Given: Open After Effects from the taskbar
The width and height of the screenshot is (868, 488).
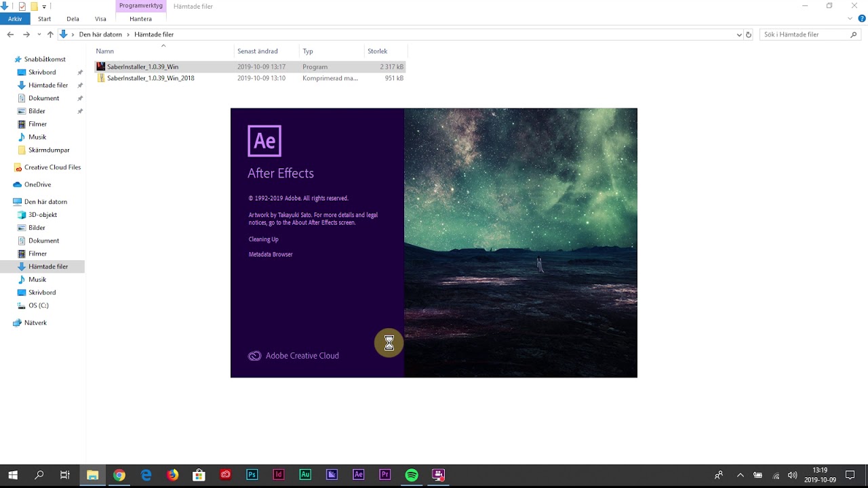Looking at the screenshot, I should click(x=358, y=475).
